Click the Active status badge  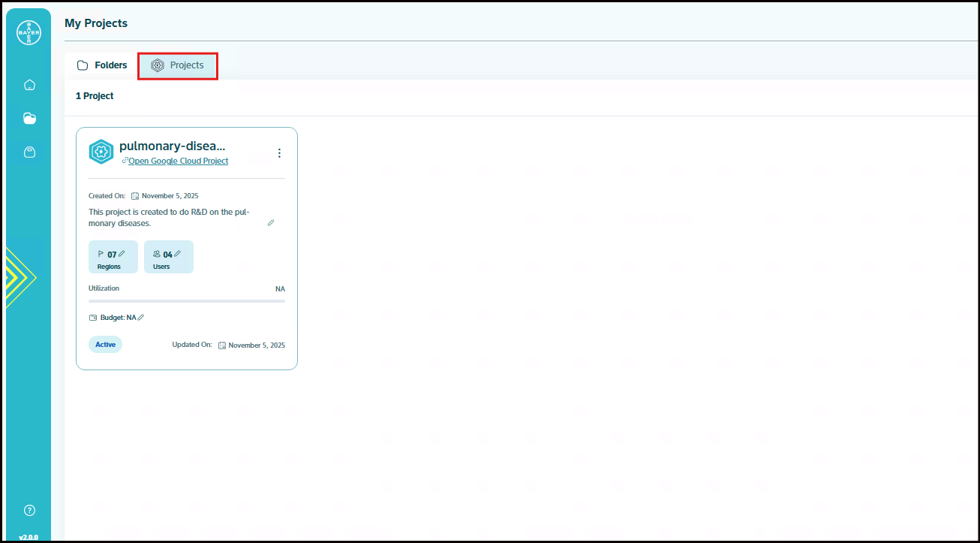tap(105, 345)
